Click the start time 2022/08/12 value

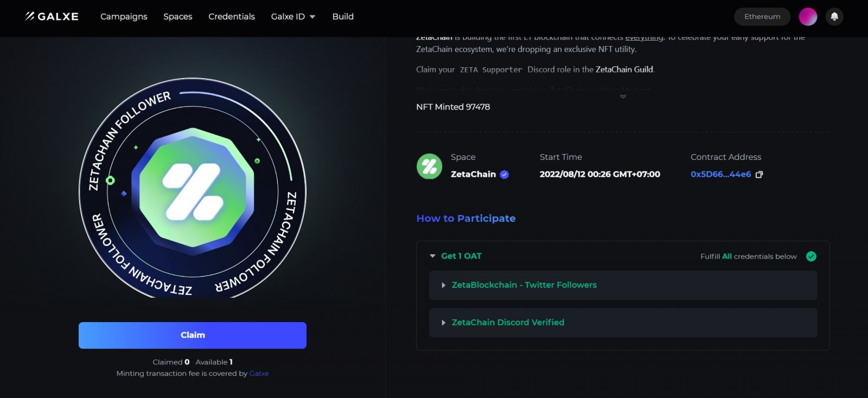click(x=599, y=175)
